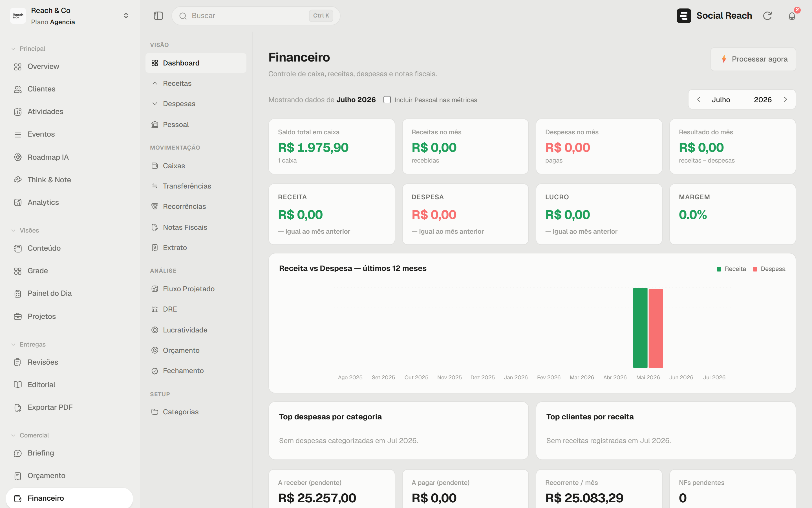This screenshot has width=812, height=508.
Task: Click Notas Fiscais document icon
Action: pyautogui.click(x=155, y=227)
